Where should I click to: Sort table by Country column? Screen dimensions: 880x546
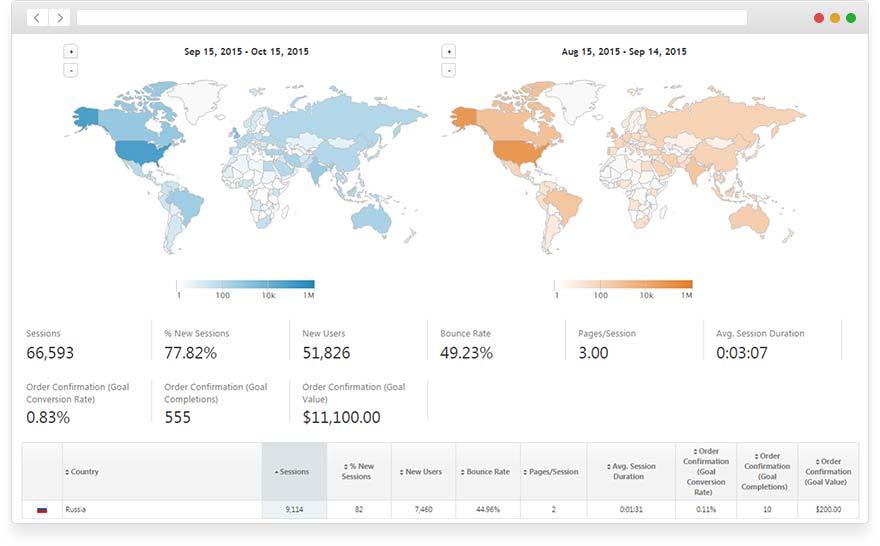click(84, 472)
